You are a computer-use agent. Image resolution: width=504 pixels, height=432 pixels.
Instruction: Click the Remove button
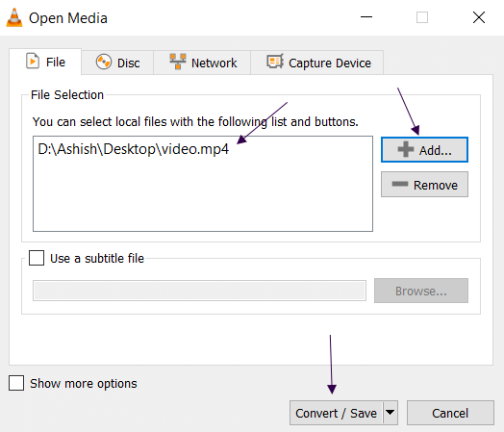(424, 185)
